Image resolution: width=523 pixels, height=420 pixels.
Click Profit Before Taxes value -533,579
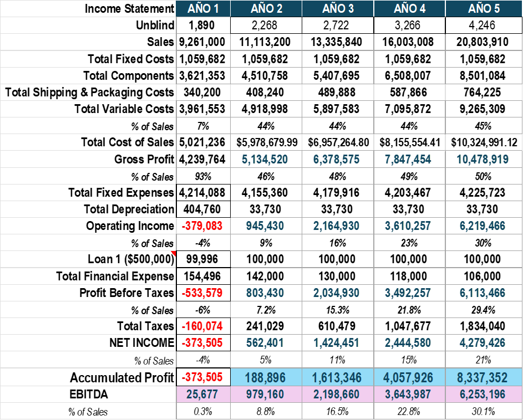tap(202, 293)
